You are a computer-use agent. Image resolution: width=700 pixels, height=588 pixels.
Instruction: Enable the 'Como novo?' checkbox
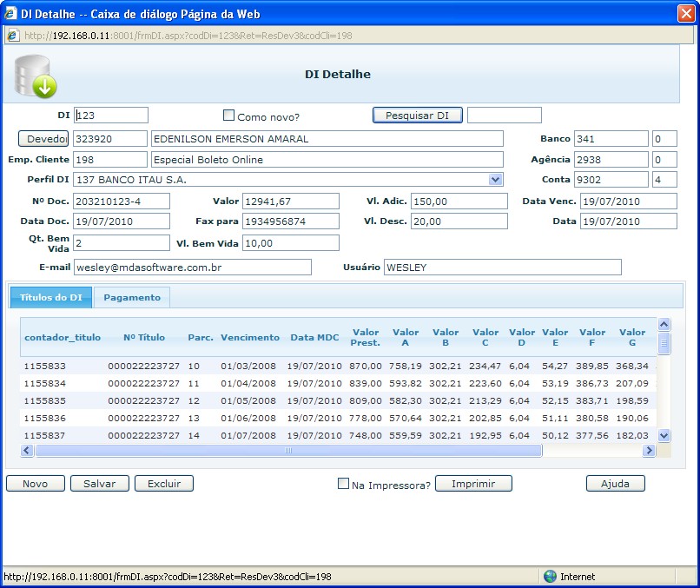tap(229, 116)
